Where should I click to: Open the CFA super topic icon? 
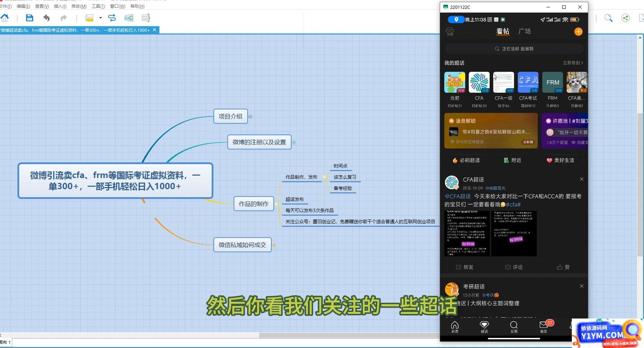(x=479, y=82)
